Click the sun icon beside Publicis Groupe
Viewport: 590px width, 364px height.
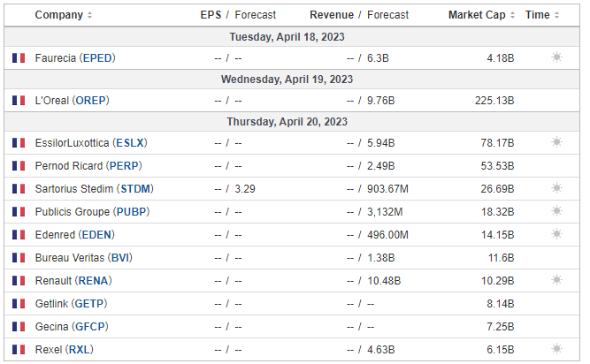[x=556, y=211]
